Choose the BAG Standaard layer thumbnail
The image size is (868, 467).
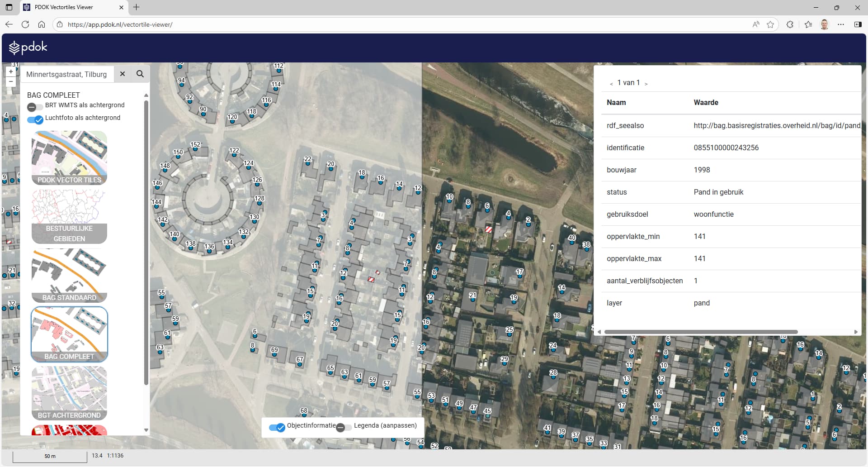(x=69, y=276)
